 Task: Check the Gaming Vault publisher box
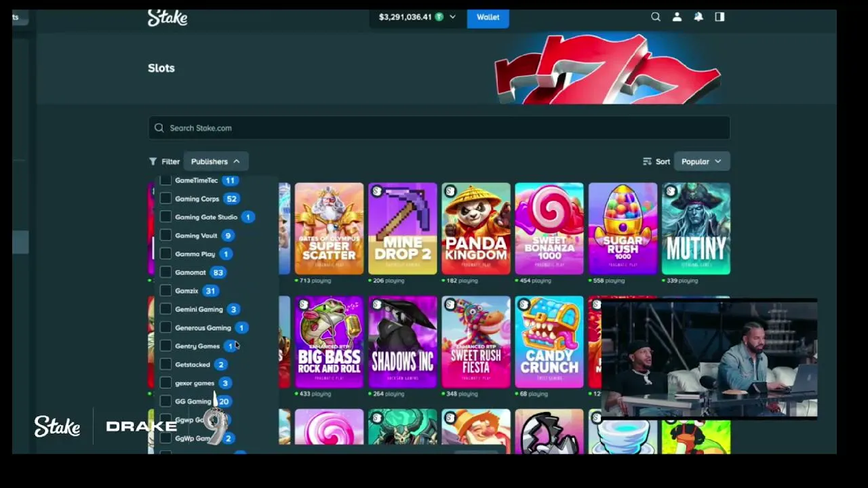coord(165,235)
